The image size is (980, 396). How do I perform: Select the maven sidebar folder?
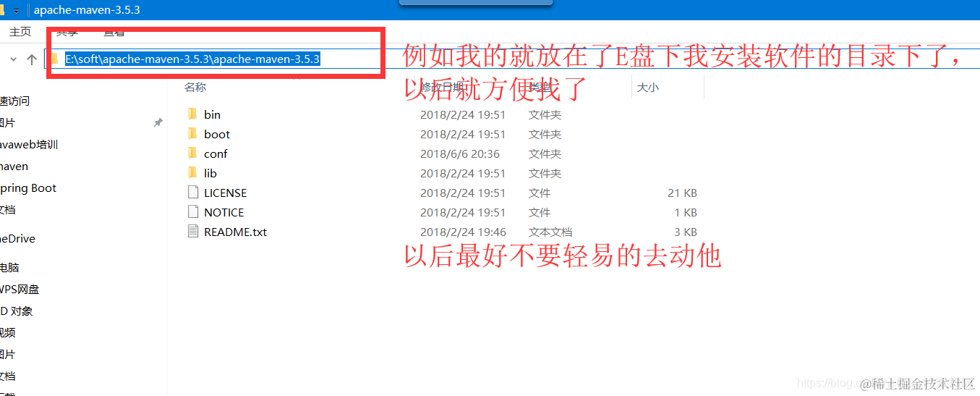(14, 167)
